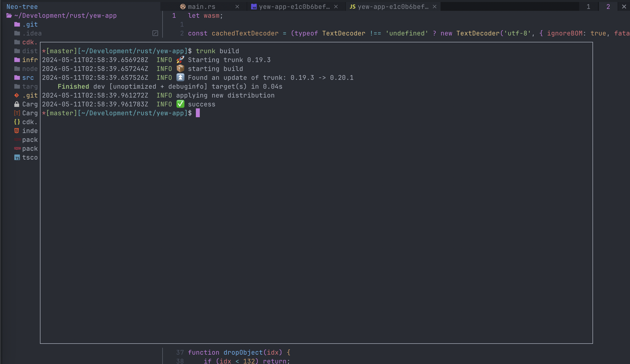
Task: Click the HTML5 icon of index file
Action: click(x=17, y=131)
